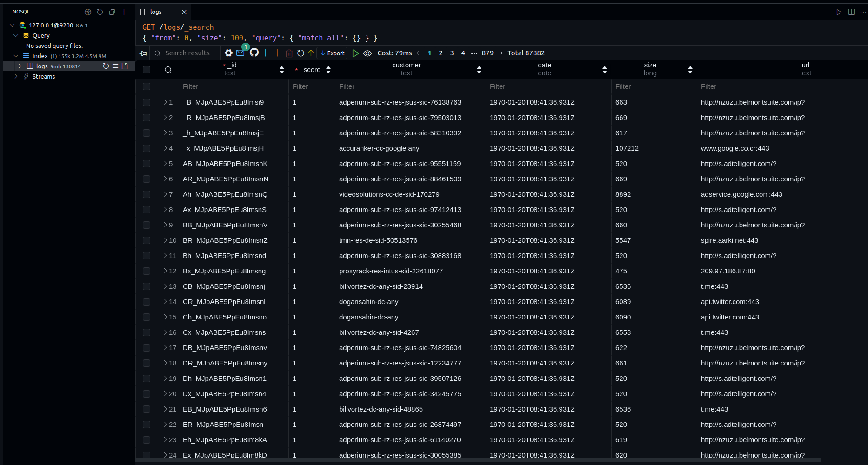Collapse the Index tree node
This screenshot has width=868, height=465.
click(x=16, y=56)
